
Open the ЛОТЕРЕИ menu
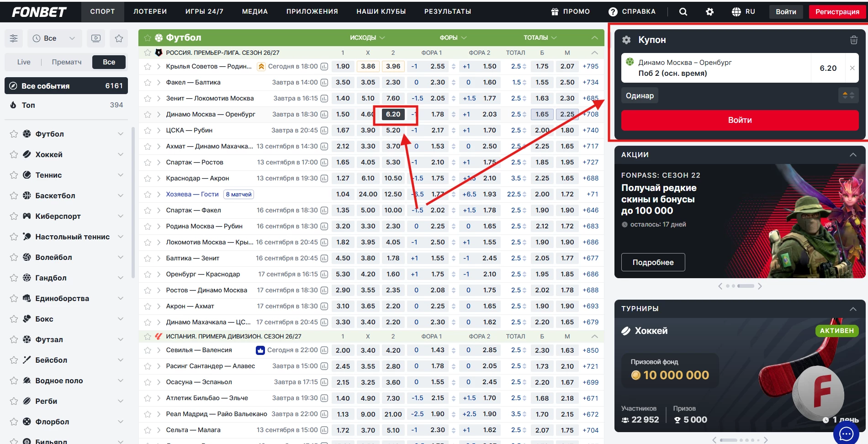pyautogui.click(x=150, y=11)
